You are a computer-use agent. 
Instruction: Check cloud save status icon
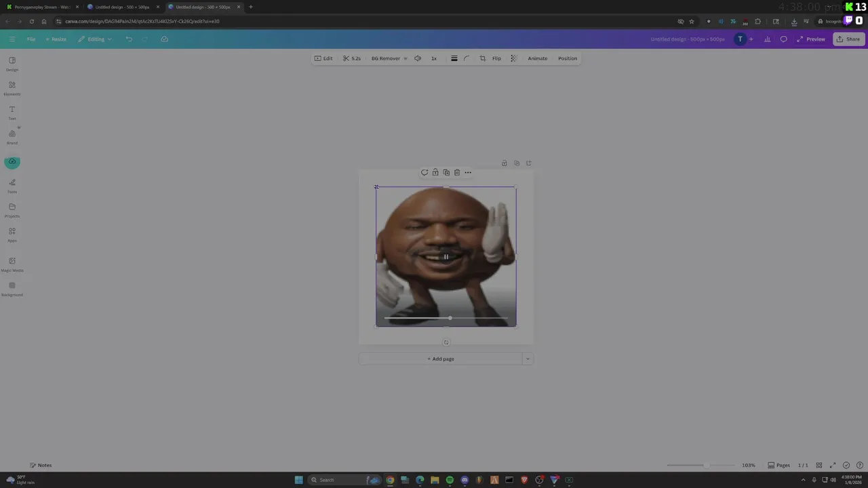coord(164,39)
